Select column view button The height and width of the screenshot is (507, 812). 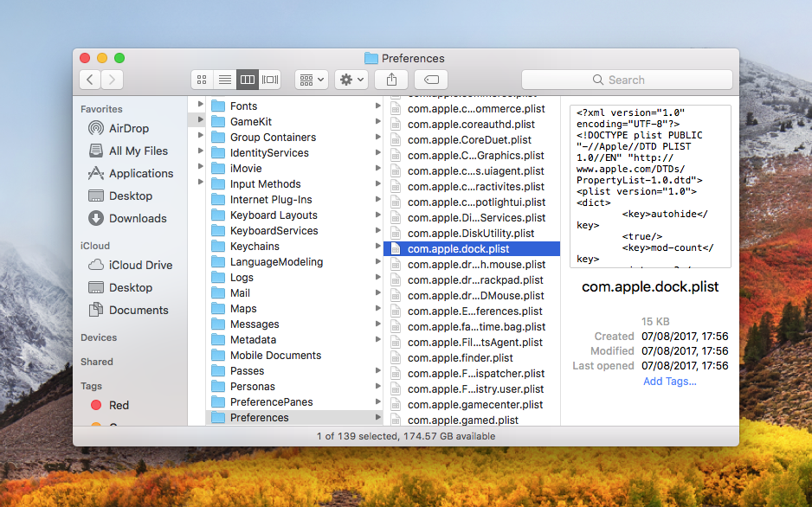[x=248, y=80]
